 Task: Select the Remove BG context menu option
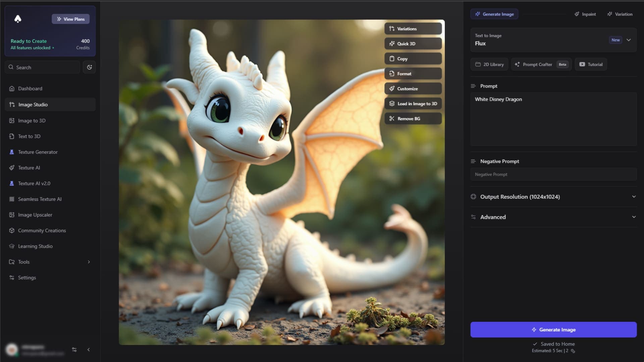[x=412, y=118]
